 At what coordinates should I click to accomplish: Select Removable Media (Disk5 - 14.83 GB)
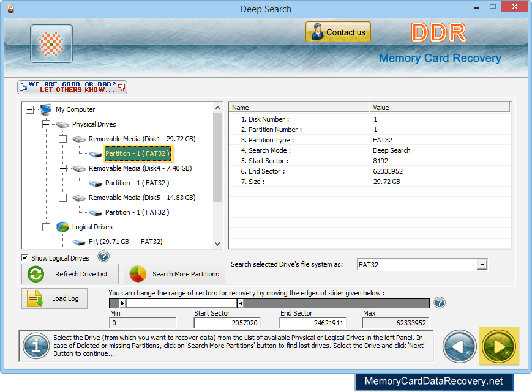click(x=142, y=198)
